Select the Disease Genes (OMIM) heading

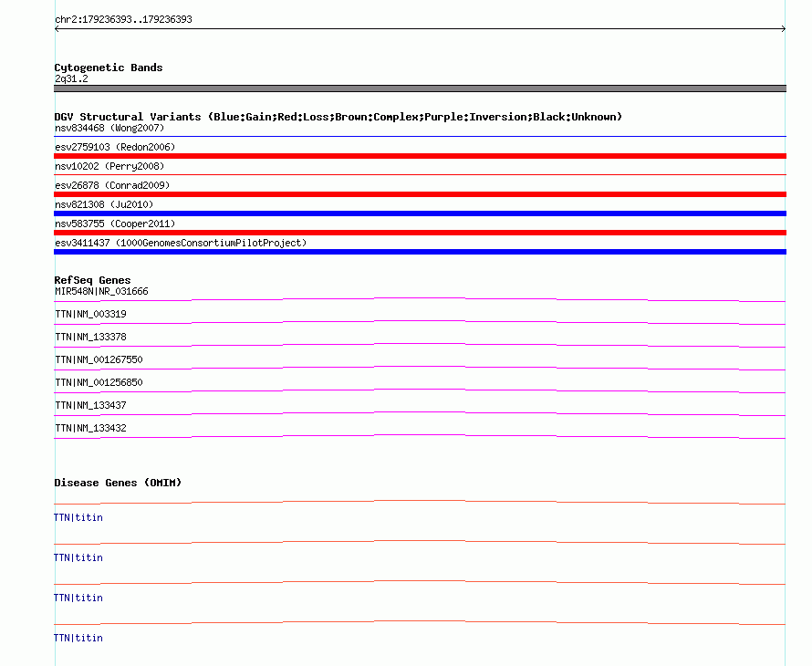(x=118, y=483)
